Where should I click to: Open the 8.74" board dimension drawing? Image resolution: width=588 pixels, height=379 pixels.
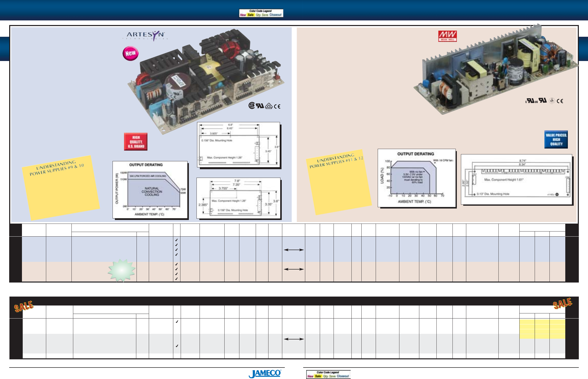[x=517, y=179]
